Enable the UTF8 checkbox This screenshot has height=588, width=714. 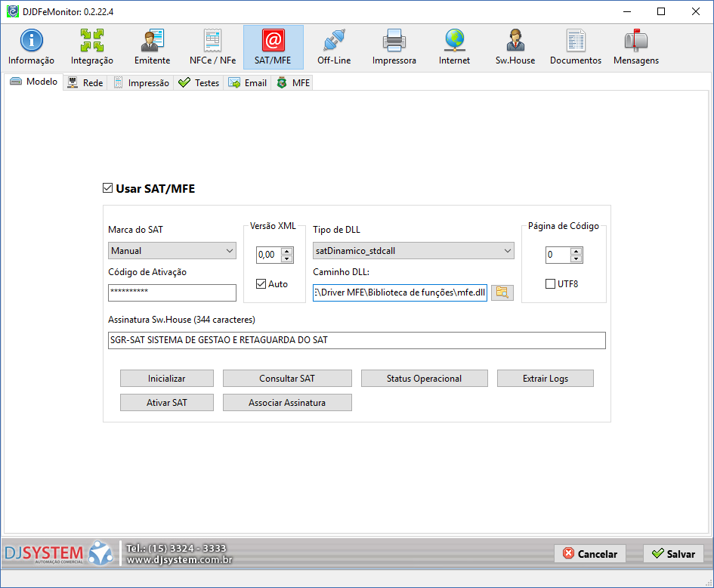point(551,284)
